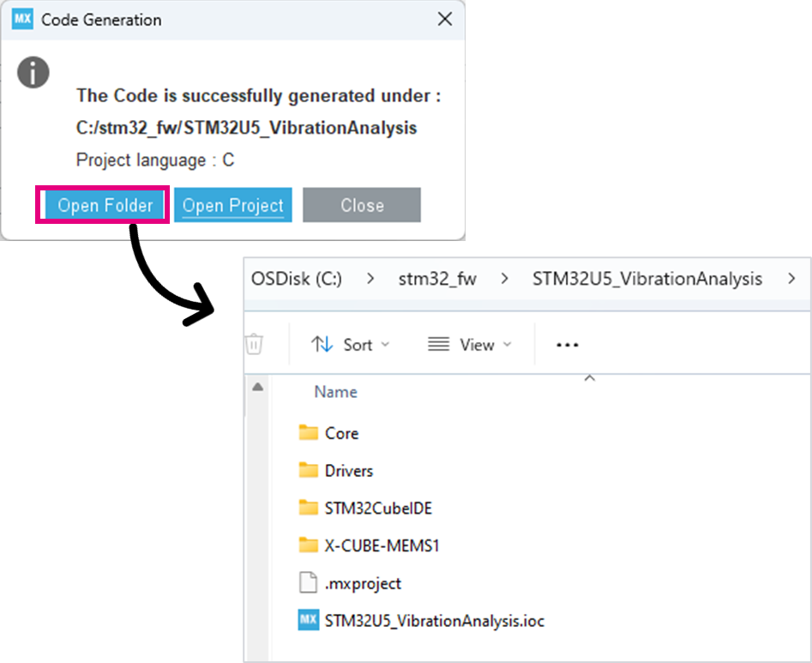812x663 pixels.
Task: Open the generated code folder
Action: pyautogui.click(x=105, y=205)
